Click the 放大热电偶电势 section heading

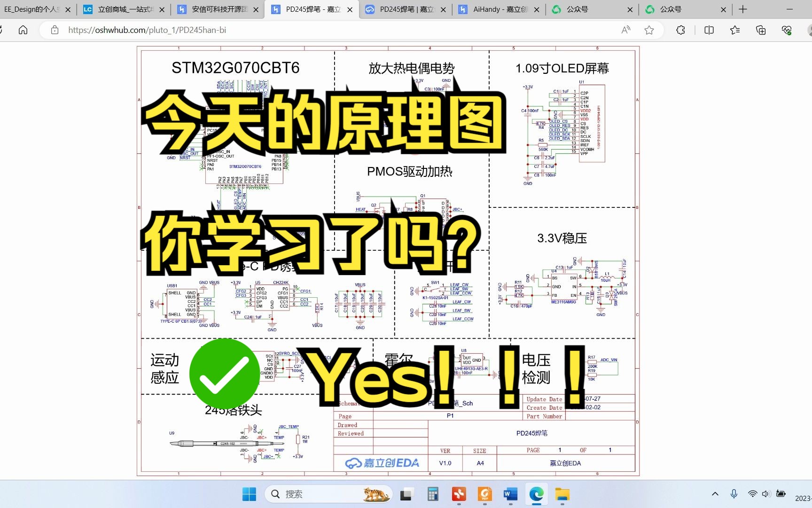tap(411, 68)
